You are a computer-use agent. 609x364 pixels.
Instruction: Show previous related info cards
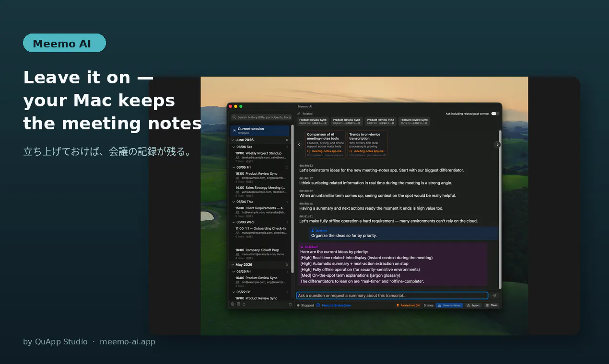tap(299, 145)
